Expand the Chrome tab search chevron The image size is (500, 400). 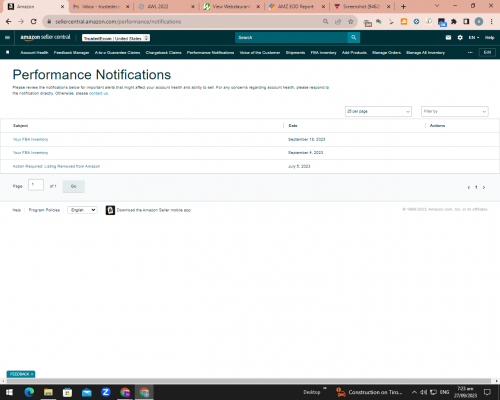click(x=437, y=6)
